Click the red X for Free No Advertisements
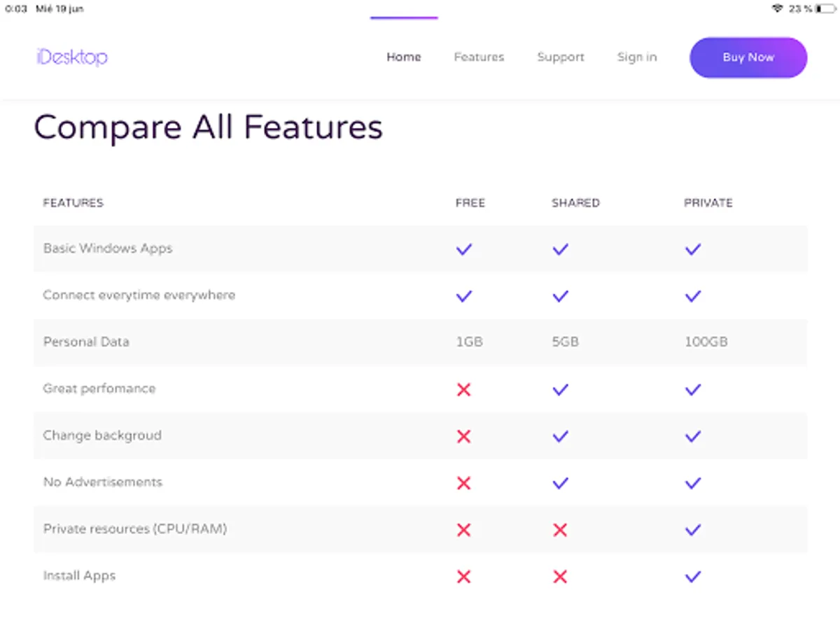The height and width of the screenshot is (630, 840). point(463,483)
